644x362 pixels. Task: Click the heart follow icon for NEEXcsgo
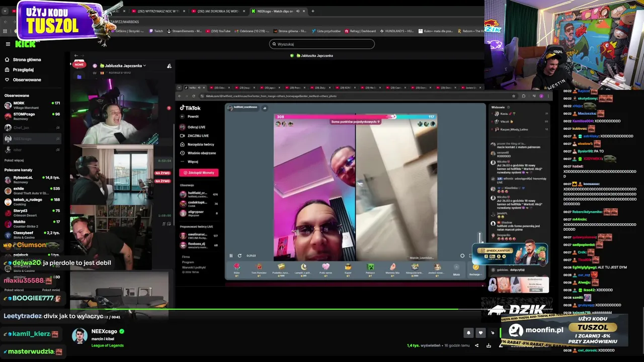coord(480,332)
